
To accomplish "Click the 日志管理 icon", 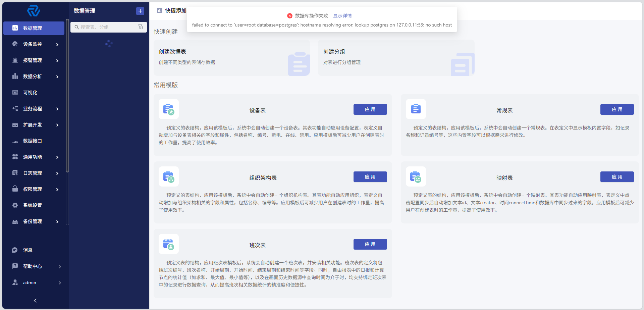I will (x=15, y=173).
